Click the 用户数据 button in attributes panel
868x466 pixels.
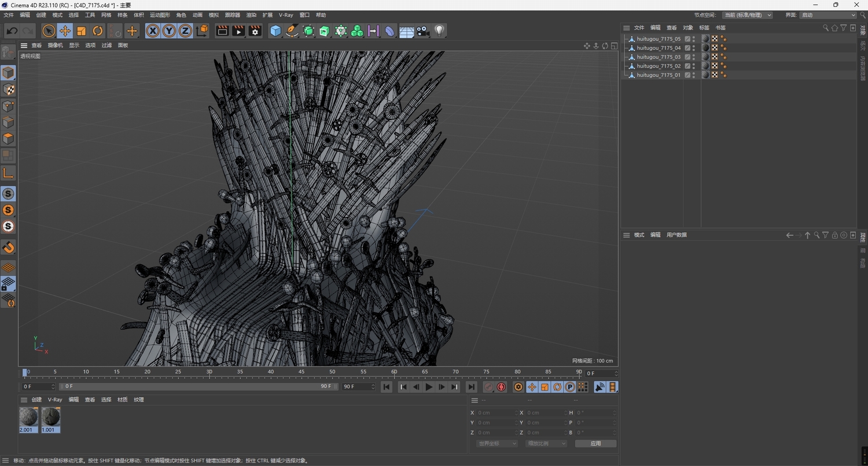point(676,235)
